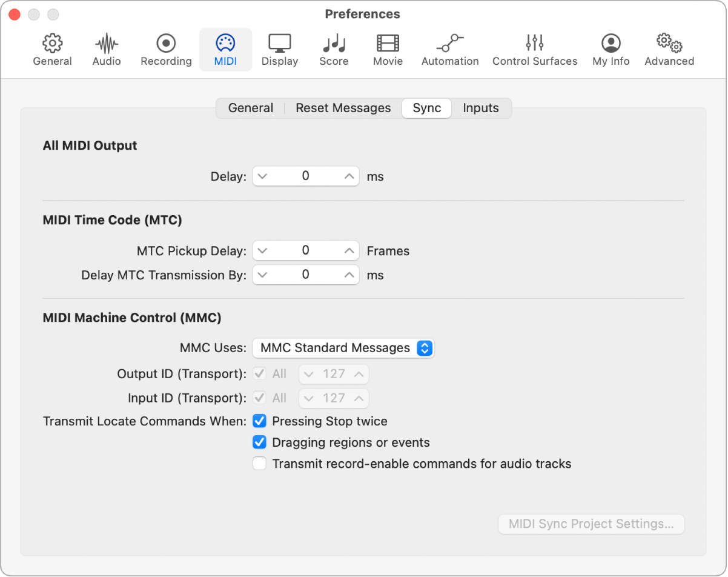This screenshot has height=577, width=728.
Task: Select the Sync tab
Action: point(427,108)
